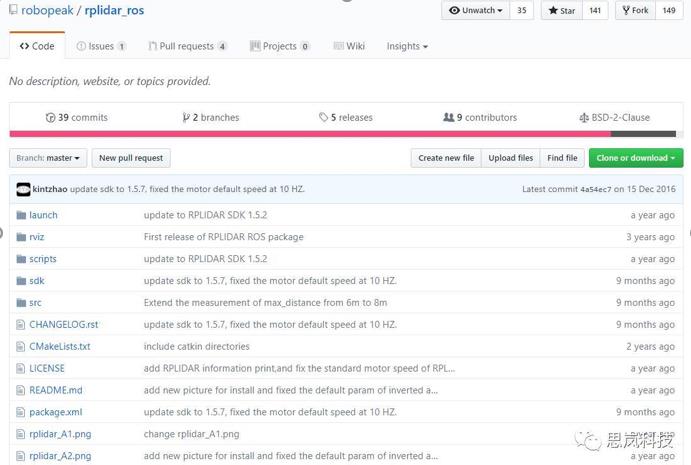The height and width of the screenshot is (465, 691).
Task: Open latest commit hash 4a54ec7
Action: coord(595,190)
